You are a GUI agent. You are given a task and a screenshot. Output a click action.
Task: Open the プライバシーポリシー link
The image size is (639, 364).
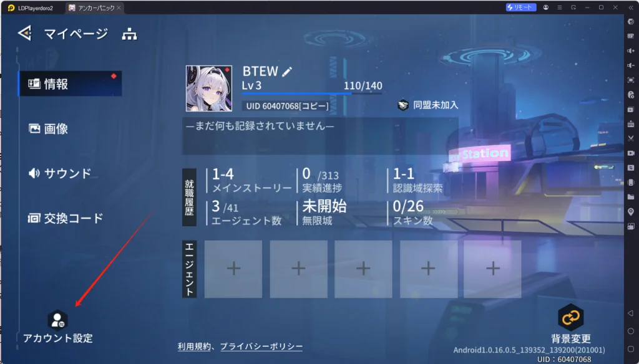(x=261, y=347)
